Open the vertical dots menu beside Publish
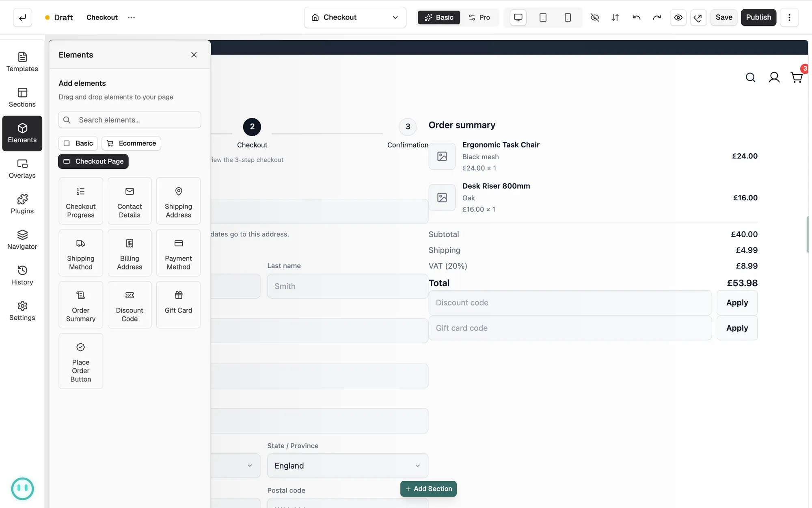The width and height of the screenshot is (812, 508). (x=789, y=17)
